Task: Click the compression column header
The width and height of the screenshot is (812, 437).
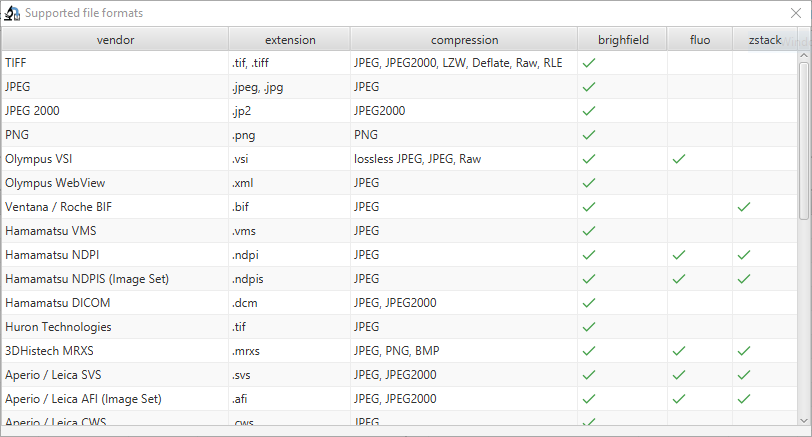Action: click(464, 40)
